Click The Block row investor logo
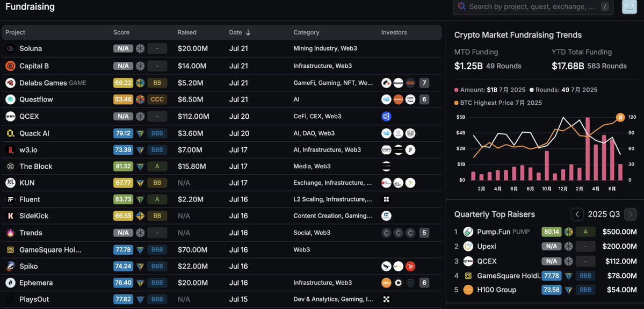The image size is (644, 309). [386, 167]
